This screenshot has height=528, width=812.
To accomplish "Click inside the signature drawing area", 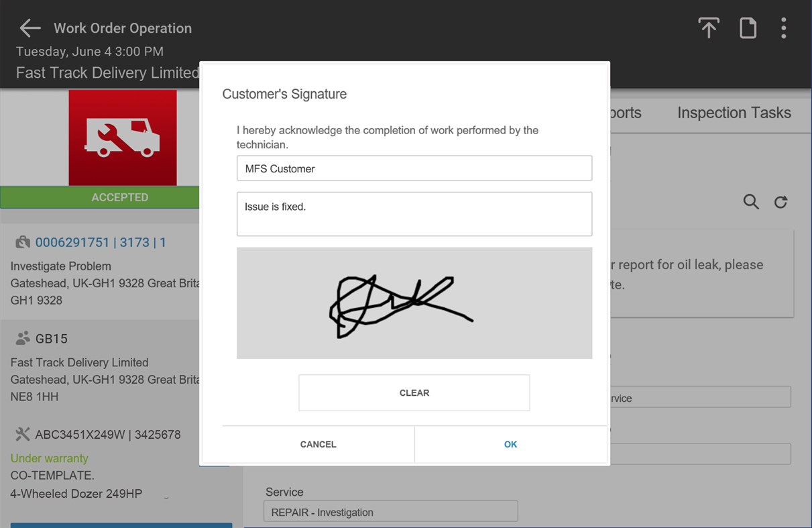I will pyautogui.click(x=414, y=303).
